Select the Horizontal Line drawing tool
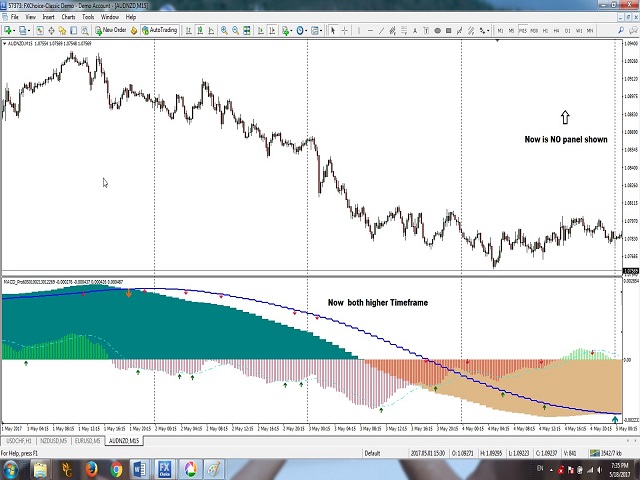The height and width of the screenshot is (480, 640). point(370,31)
